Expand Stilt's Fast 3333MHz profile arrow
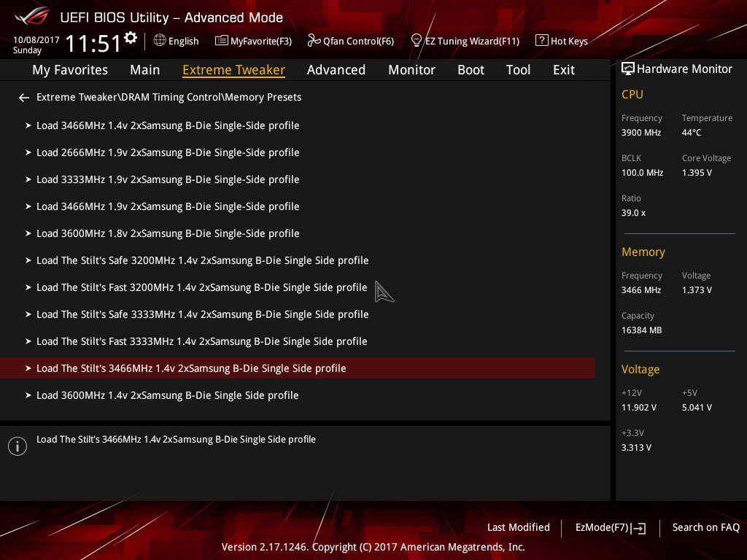 (28, 341)
